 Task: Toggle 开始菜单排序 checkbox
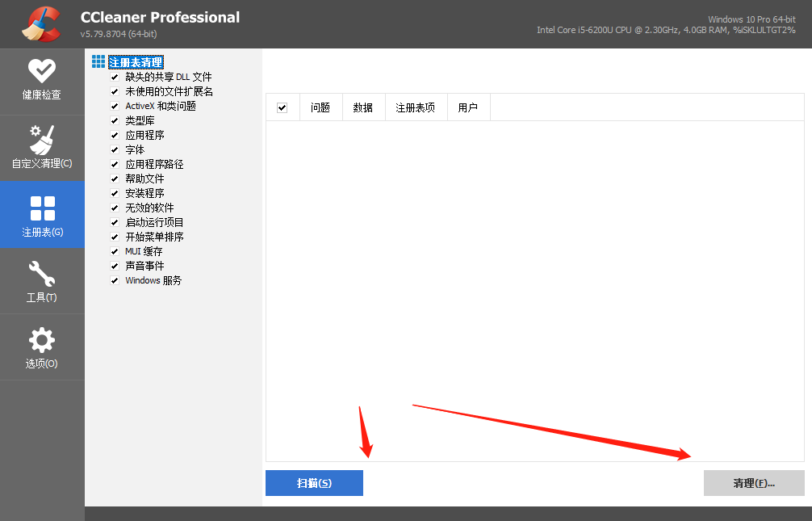pyautogui.click(x=115, y=237)
